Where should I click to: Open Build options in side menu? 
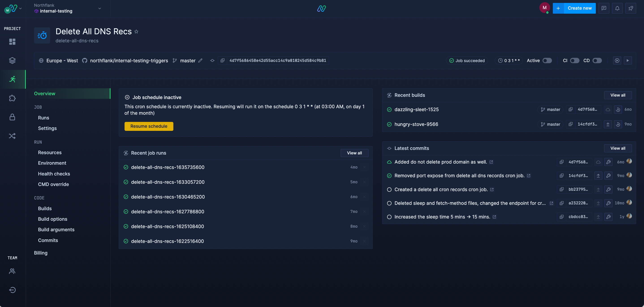click(52, 219)
